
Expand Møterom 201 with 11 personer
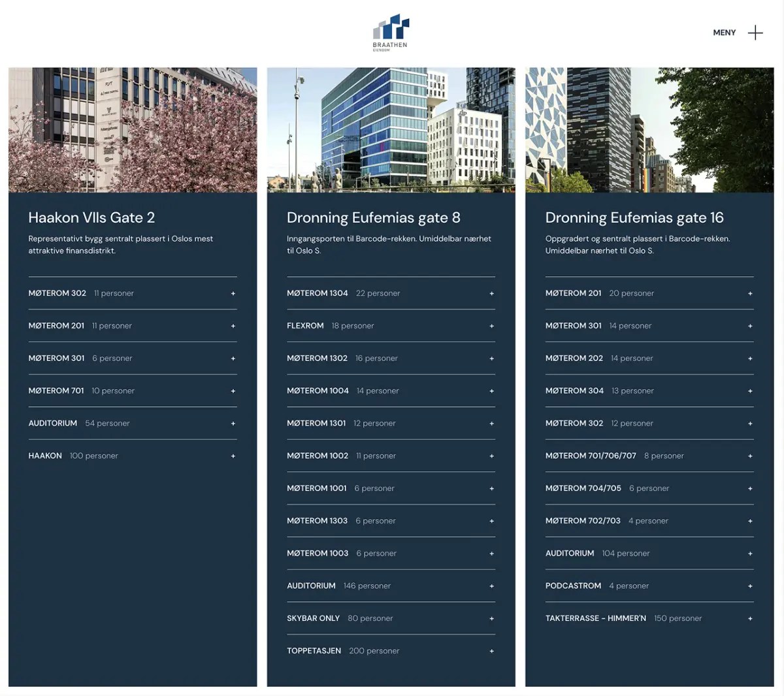(133, 326)
